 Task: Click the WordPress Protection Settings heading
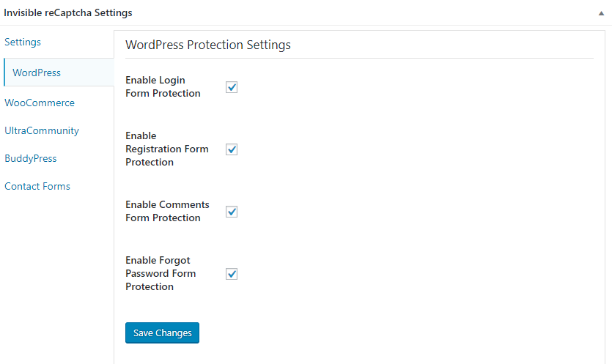pos(208,45)
